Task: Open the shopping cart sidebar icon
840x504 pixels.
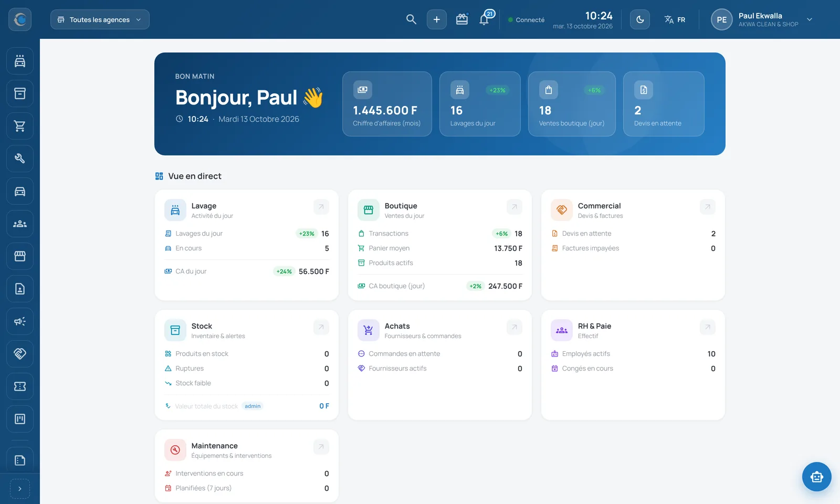Action: coord(20,126)
